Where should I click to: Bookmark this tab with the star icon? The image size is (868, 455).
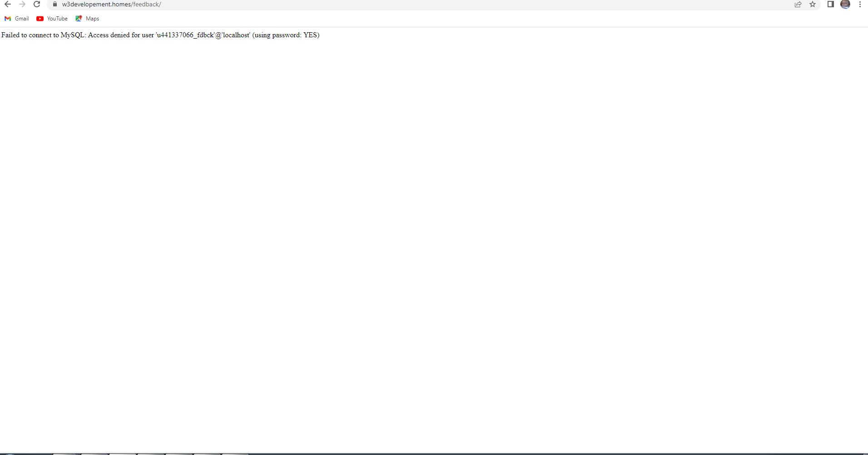(x=813, y=5)
